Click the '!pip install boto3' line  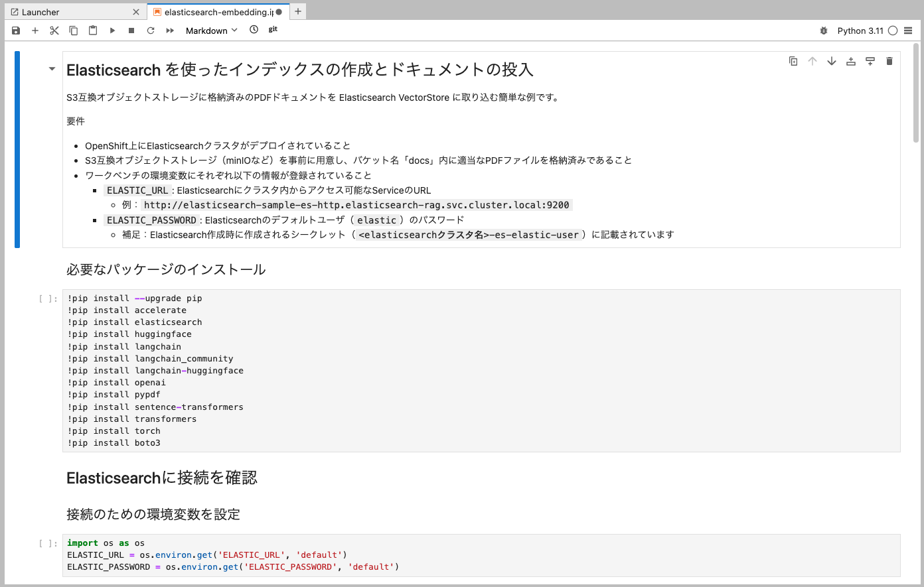[x=114, y=443]
